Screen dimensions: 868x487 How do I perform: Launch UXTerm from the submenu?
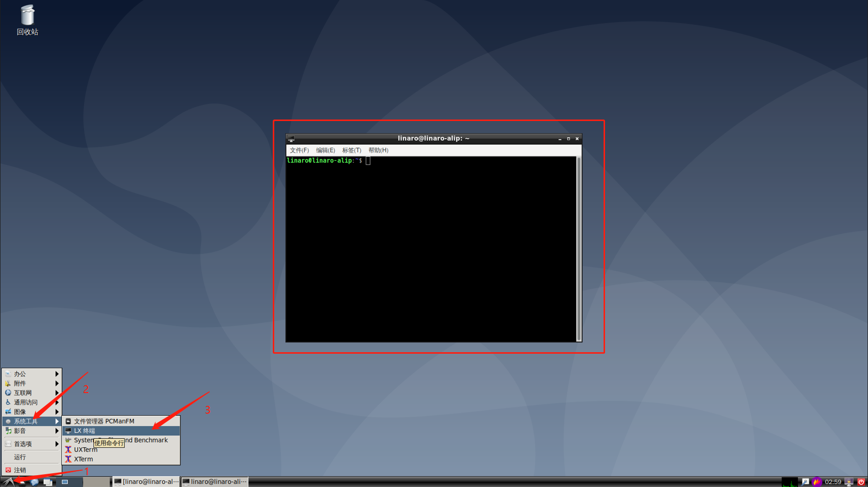(121, 450)
